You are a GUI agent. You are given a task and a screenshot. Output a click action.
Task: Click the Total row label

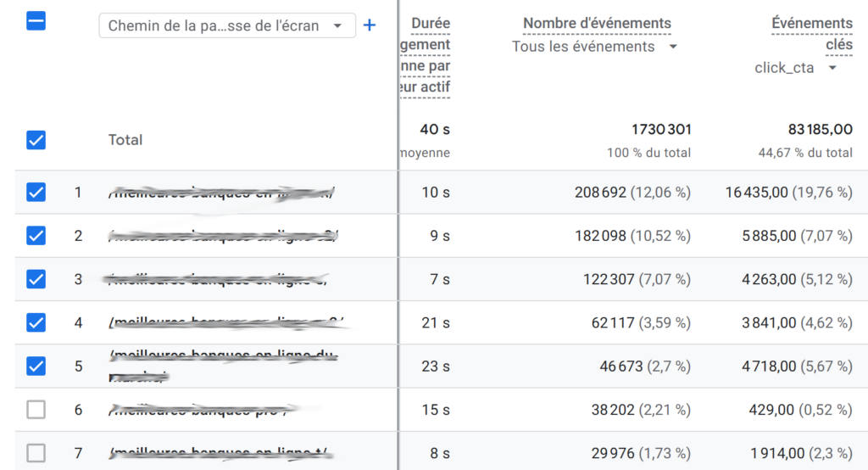pos(125,140)
